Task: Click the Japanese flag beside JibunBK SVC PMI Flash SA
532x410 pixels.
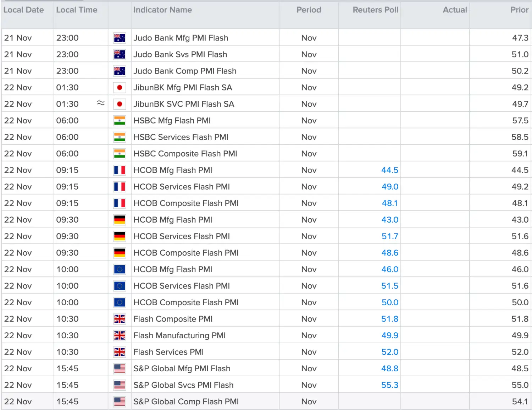Action: (120, 104)
